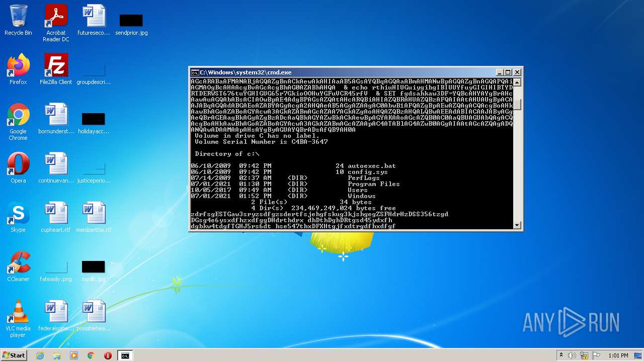Click the Windows directory line
Viewport: 644px width, 362px height.
coord(283,196)
